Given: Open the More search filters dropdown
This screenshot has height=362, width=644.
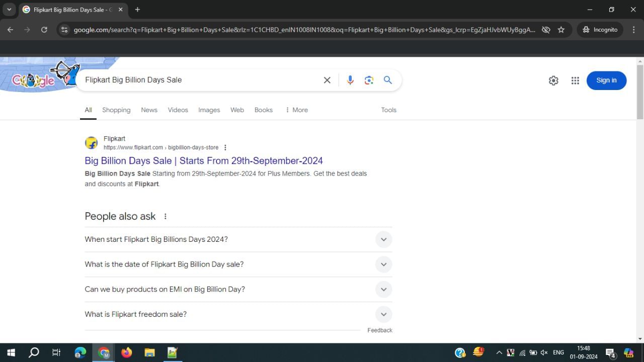Looking at the screenshot, I should [x=296, y=110].
